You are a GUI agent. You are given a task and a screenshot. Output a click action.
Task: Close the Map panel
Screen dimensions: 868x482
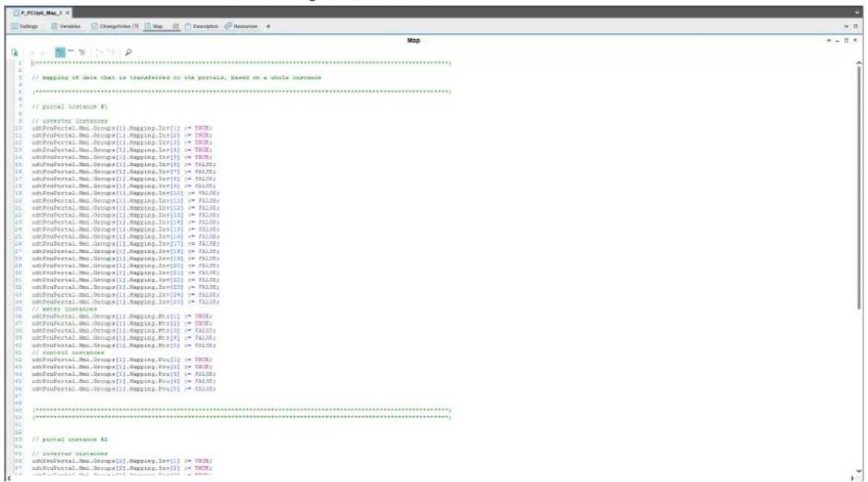[855, 40]
